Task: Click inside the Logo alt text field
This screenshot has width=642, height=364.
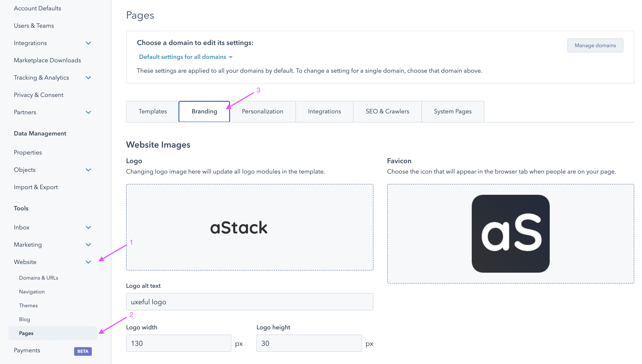Action: [x=250, y=301]
